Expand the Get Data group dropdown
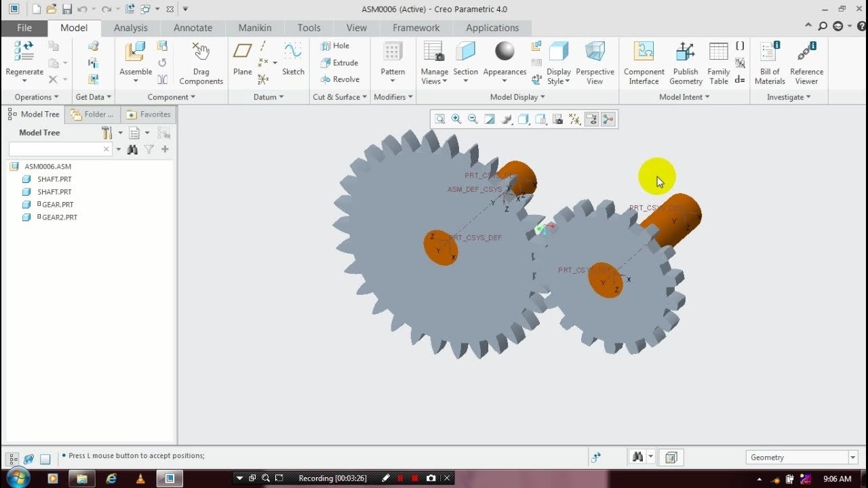The image size is (868, 488). 94,97
